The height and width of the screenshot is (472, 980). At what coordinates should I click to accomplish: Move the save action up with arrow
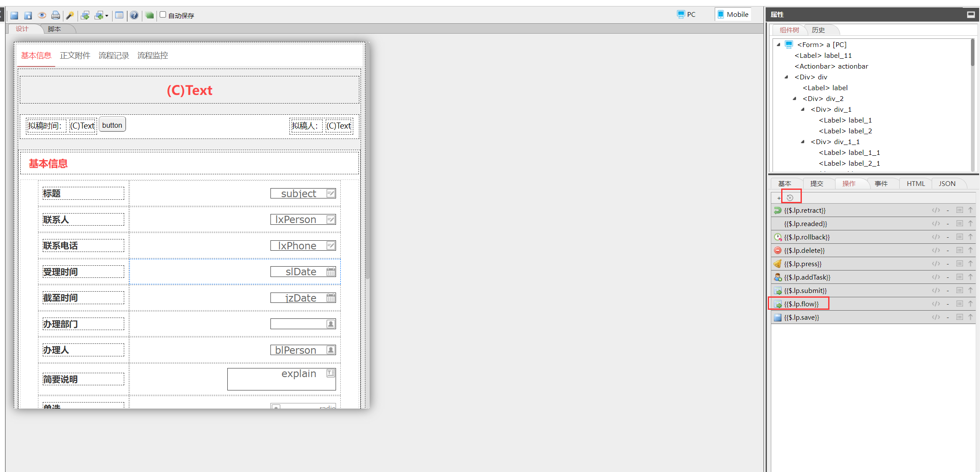tap(971, 317)
